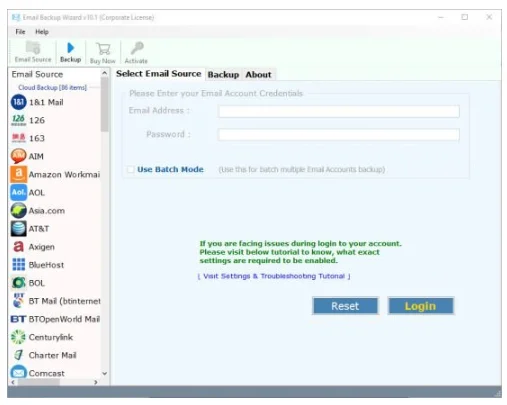The height and width of the screenshot is (405, 507).
Task: Minimize the Email Backup Wizard window
Action: (441, 17)
